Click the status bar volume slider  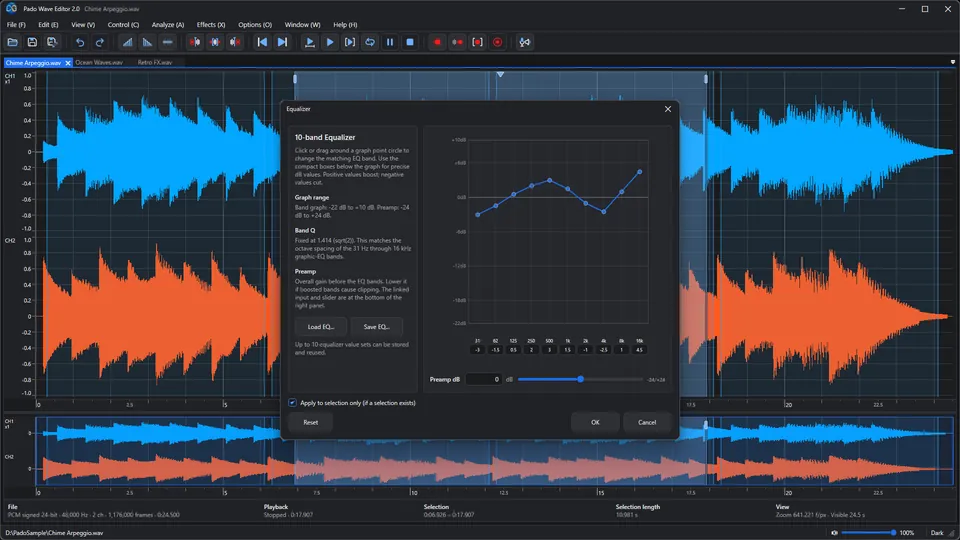pyautogui.click(x=869, y=533)
